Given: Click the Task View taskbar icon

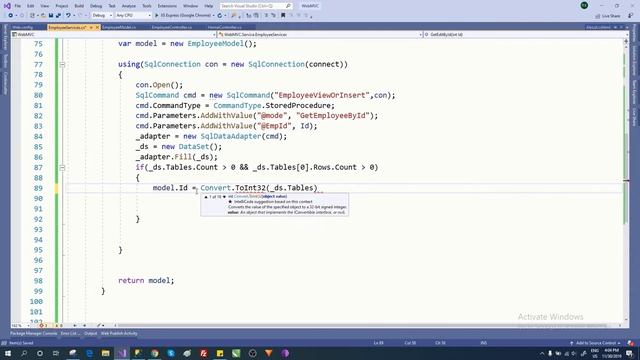Looking at the screenshot, I should tap(56, 353).
